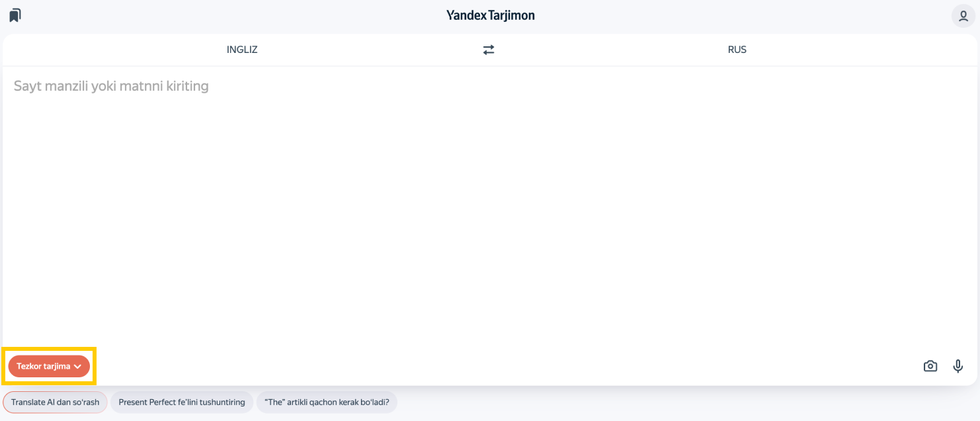Click the chevron arrow beside Tezkor tarjima
980x421 pixels.
click(78, 367)
